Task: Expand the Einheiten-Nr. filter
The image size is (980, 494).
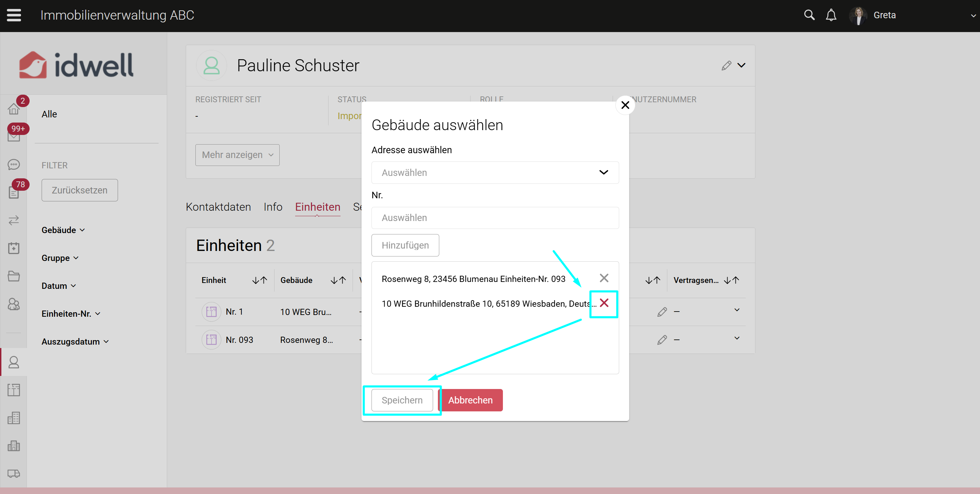Action: (x=71, y=314)
